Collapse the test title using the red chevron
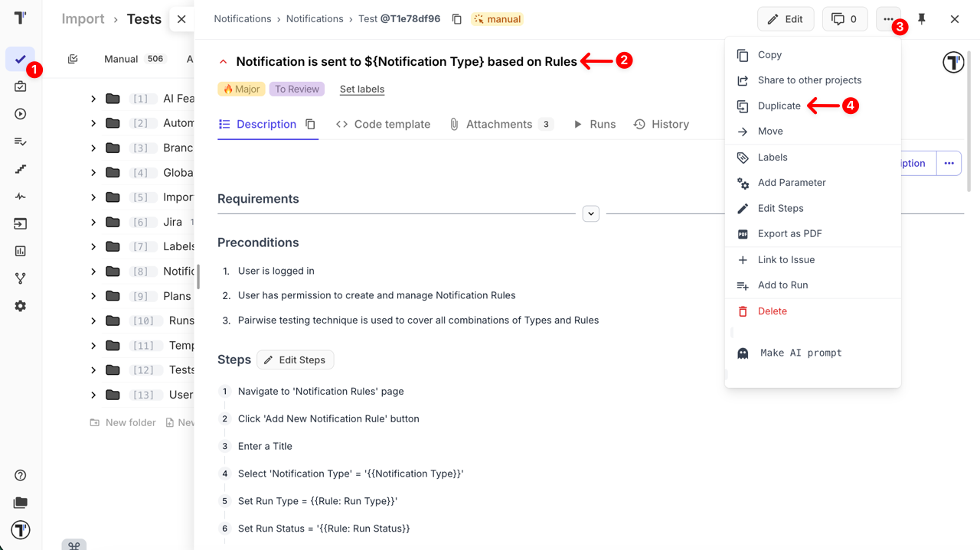 pos(224,62)
